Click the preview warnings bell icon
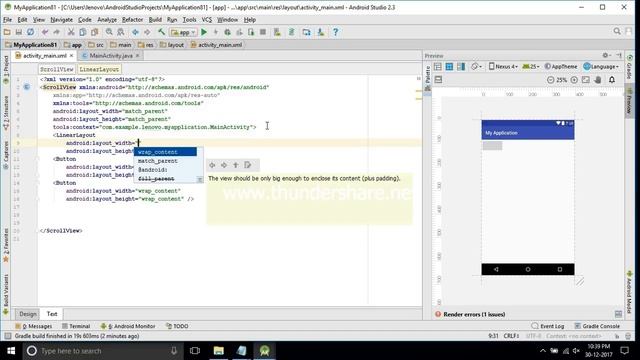640x360 pixels. coord(612,80)
